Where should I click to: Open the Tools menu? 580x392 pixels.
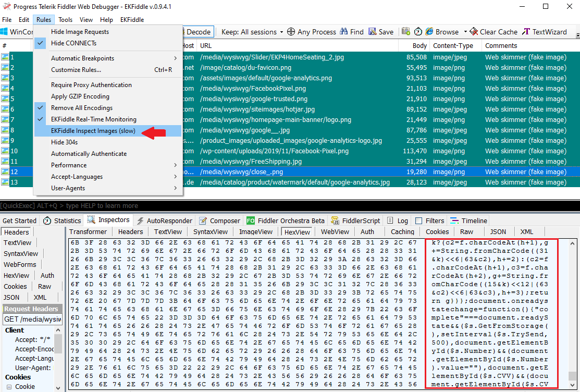point(65,20)
